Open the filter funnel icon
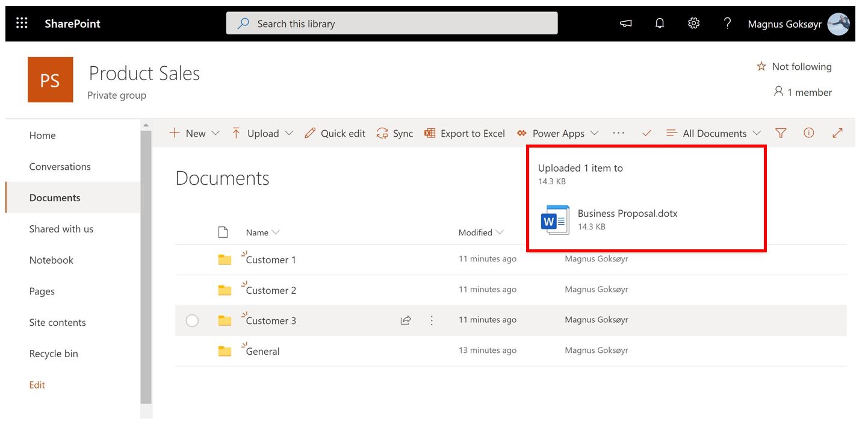The height and width of the screenshot is (430, 868). pos(781,133)
